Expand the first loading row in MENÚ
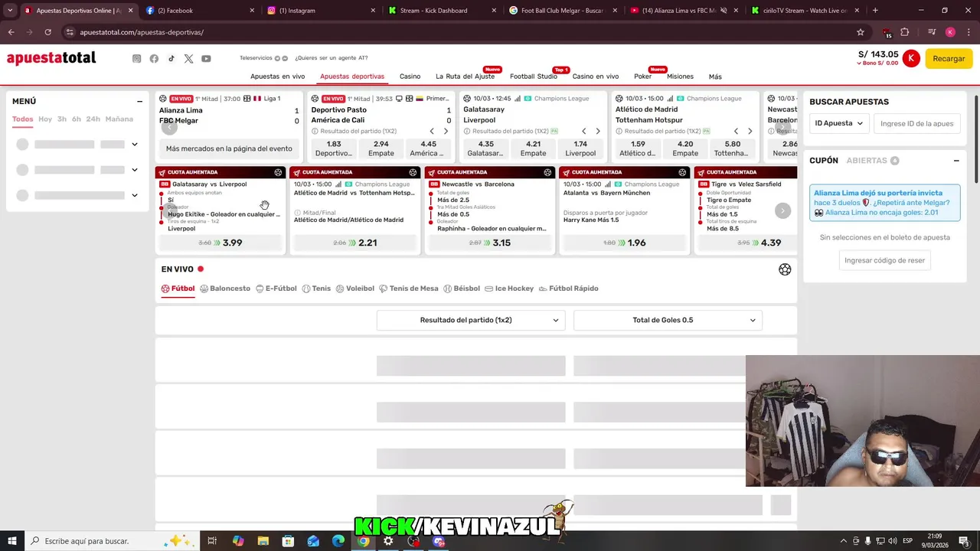 135,144
